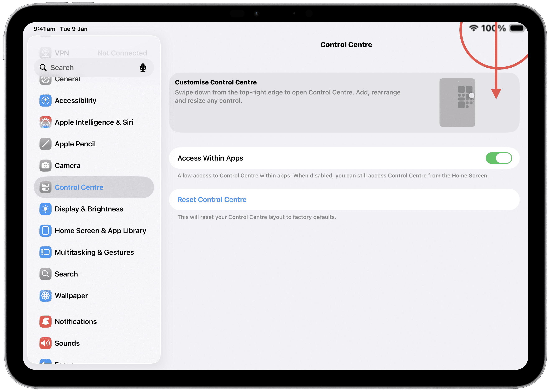This screenshot has height=392, width=551.
Task: Tap the Camera settings icon
Action: point(45,166)
